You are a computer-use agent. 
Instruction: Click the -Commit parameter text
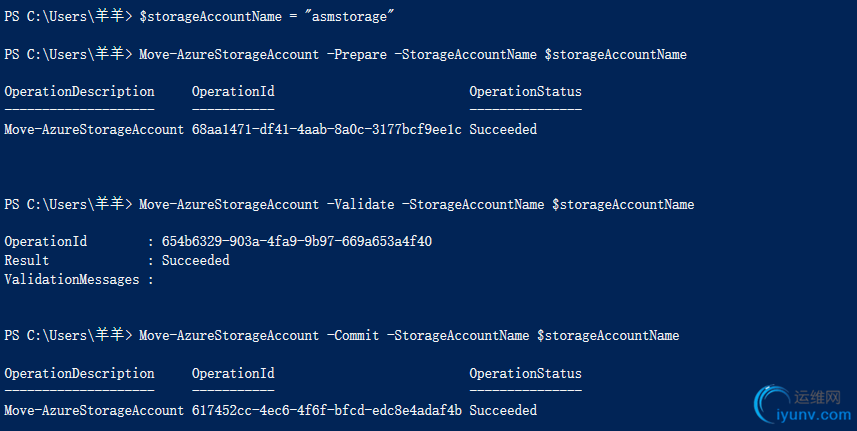tap(353, 335)
